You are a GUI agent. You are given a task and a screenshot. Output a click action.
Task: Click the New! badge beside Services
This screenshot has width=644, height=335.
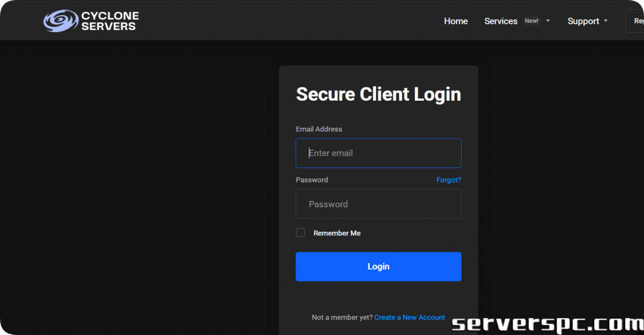[x=531, y=21]
